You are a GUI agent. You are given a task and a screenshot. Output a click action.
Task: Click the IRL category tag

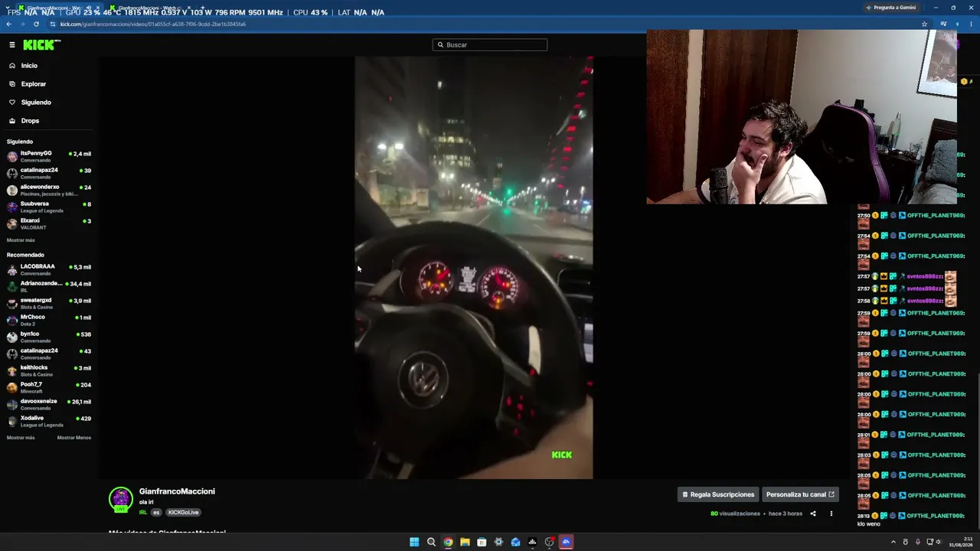pyautogui.click(x=143, y=513)
